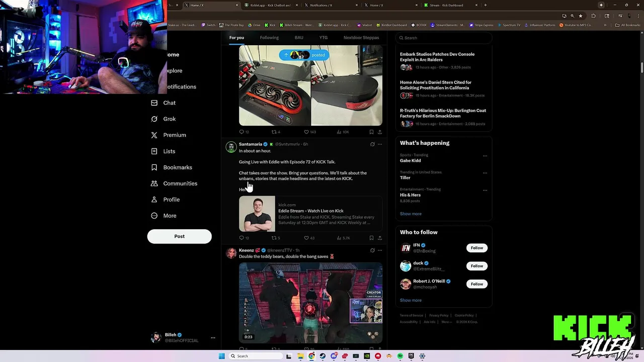This screenshot has width=644, height=362.
Task: Open the All Bookmarks folder
Action: [627, 25]
